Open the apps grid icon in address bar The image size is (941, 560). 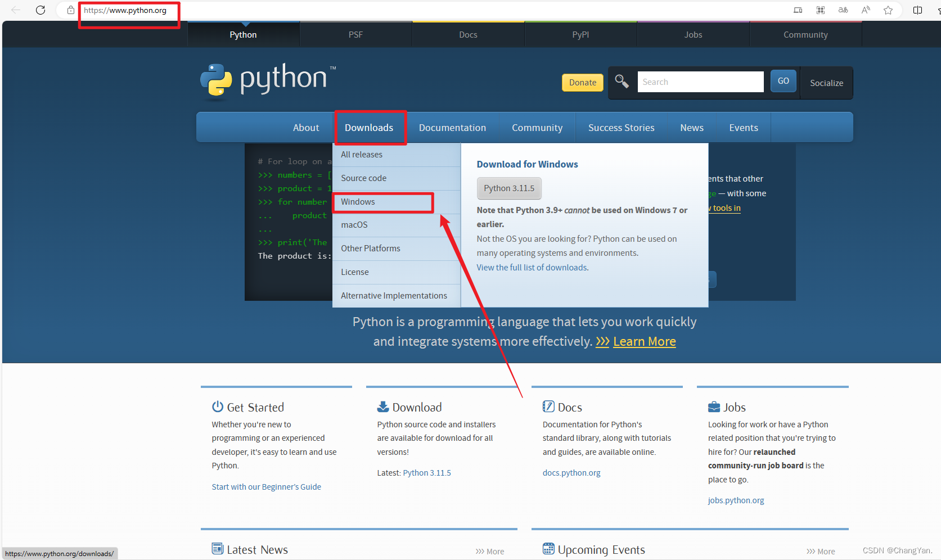point(821,10)
